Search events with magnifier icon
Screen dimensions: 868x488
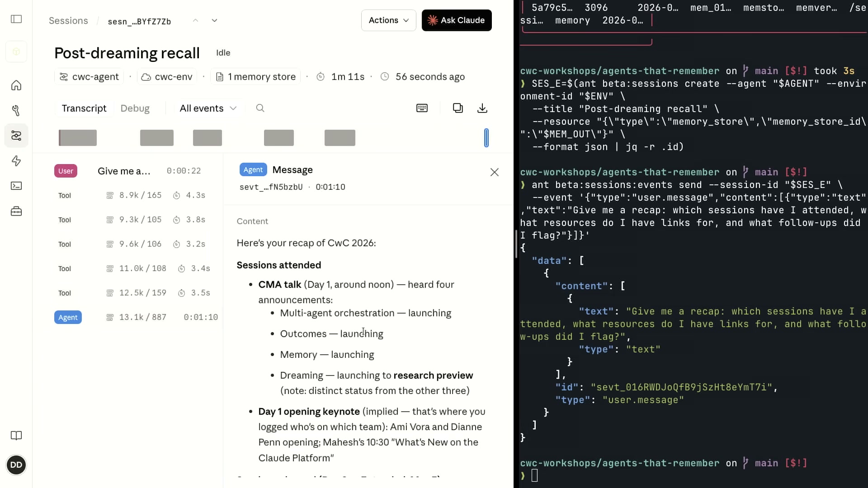click(260, 108)
